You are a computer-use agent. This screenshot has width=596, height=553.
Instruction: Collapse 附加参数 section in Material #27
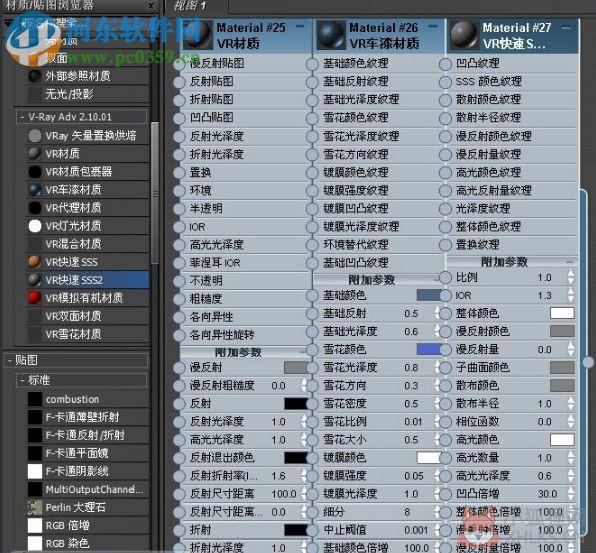click(x=569, y=262)
